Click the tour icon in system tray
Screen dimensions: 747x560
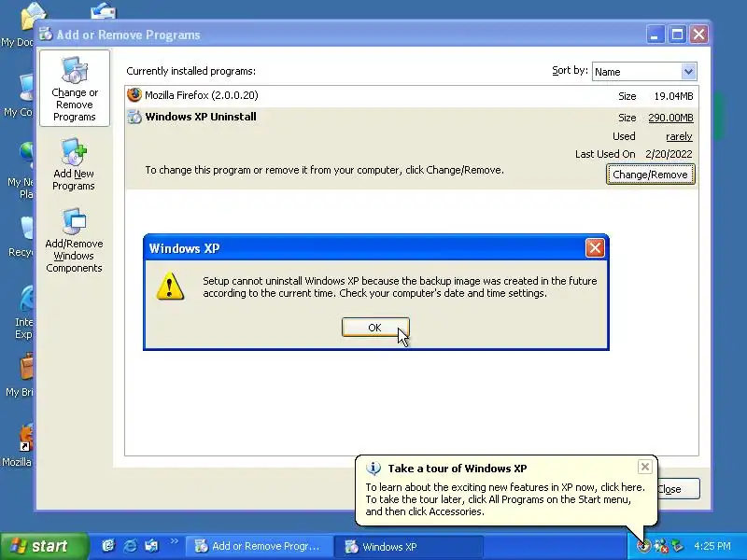pyautogui.click(x=644, y=546)
